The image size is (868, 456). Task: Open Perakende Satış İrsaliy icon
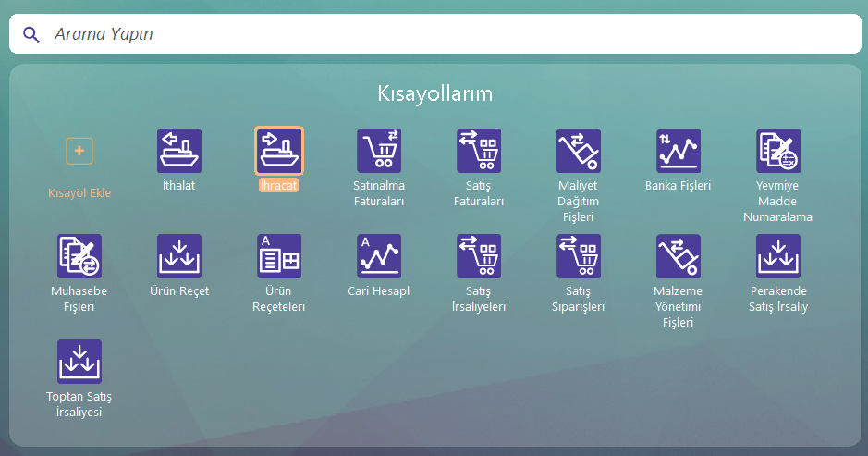point(778,256)
